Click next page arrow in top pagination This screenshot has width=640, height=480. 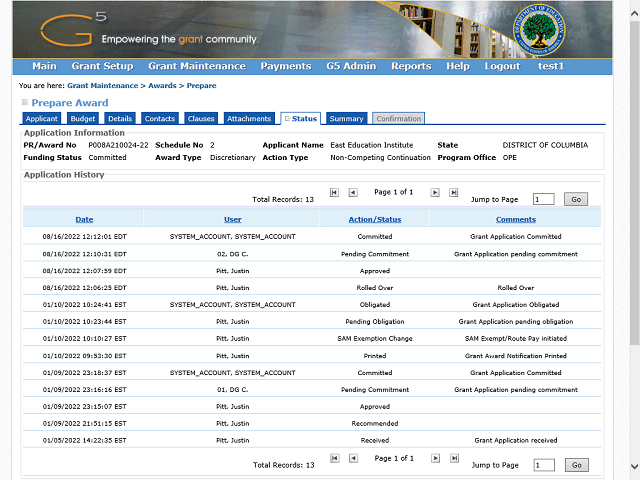click(435, 192)
